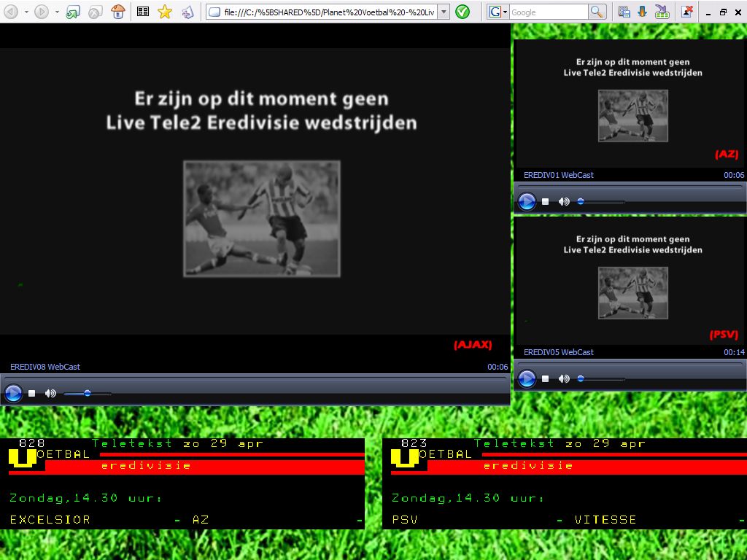Viewport: 747px width, 560px height.
Task: Click the red (PSV) label
Action: tap(724, 334)
